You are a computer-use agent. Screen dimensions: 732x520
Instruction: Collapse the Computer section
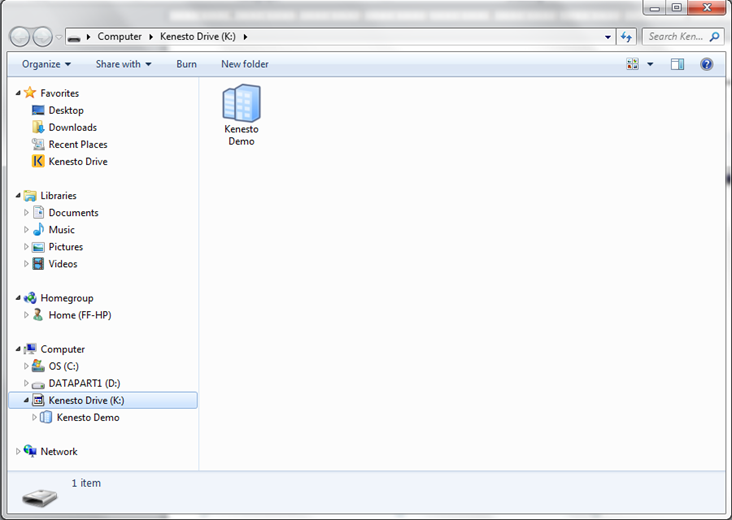point(18,349)
